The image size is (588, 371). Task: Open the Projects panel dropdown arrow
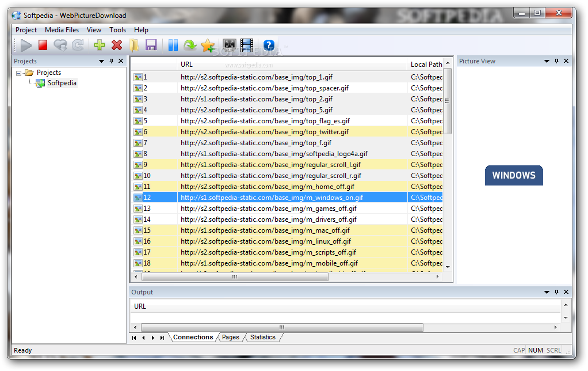(101, 61)
